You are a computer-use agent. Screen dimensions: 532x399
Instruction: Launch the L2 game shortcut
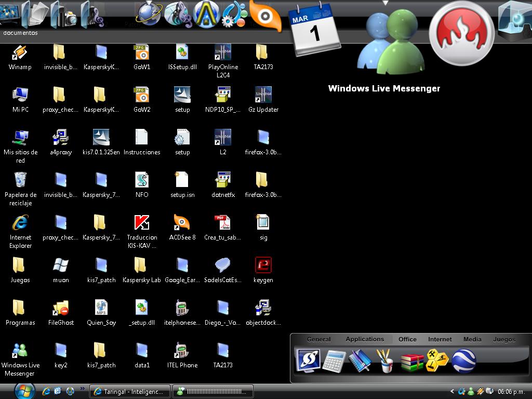click(222, 137)
